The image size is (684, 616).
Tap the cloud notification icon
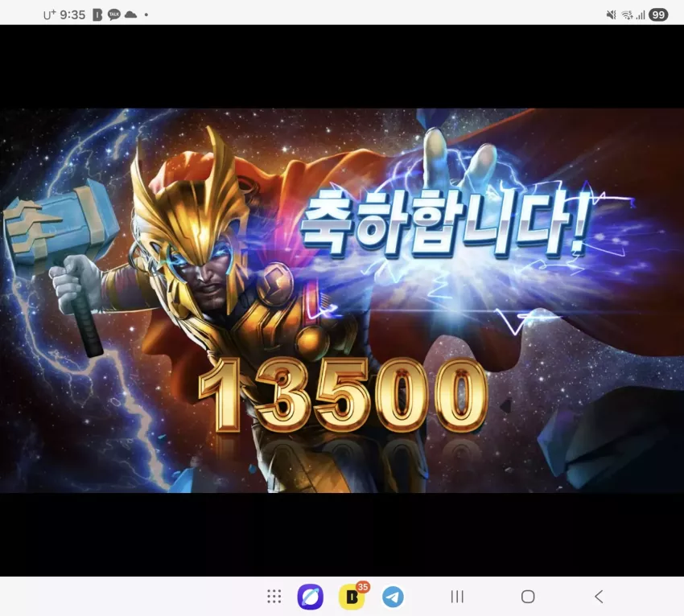[130, 14]
